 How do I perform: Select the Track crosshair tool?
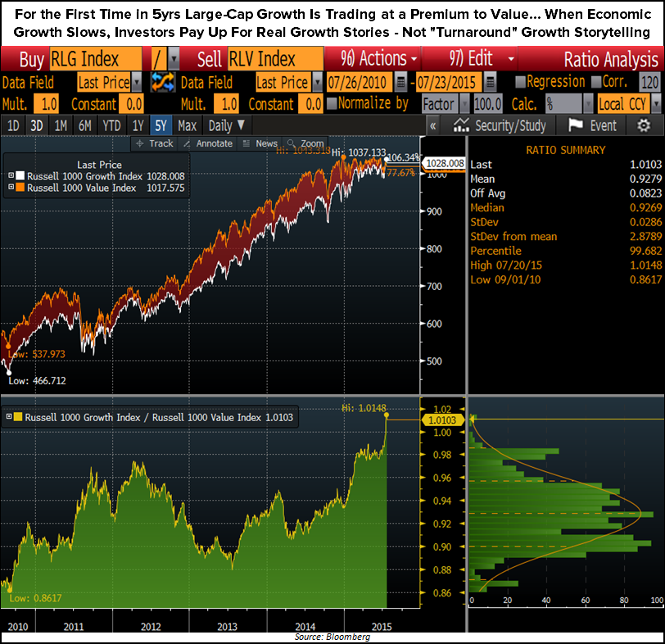tap(156, 143)
